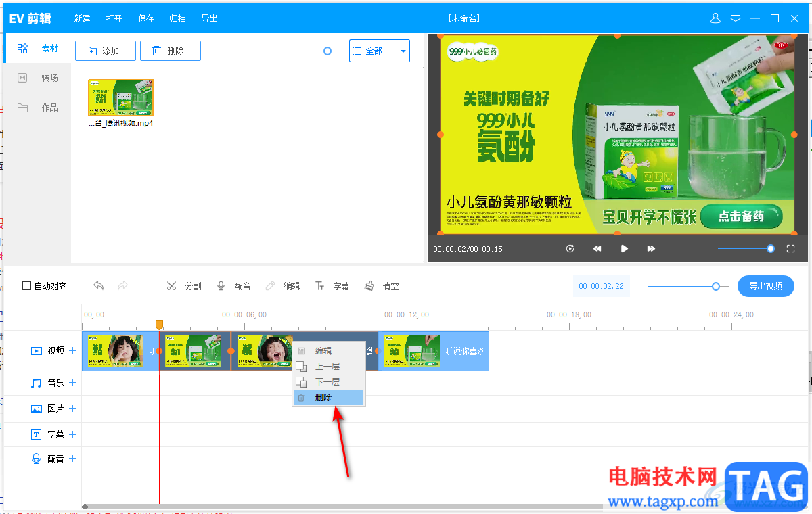Click the 字幕 track T icon
Screen dimensions: 812x514
coord(37,434)
